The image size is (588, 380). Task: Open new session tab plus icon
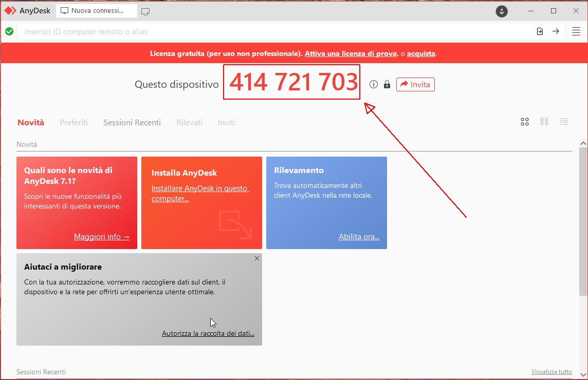[x=145, y=11]
